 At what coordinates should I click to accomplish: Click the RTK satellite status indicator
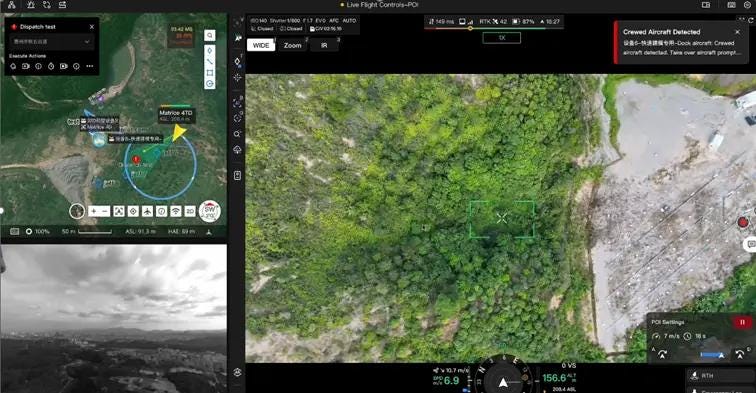pyautogui.click(x=493, y=22)
